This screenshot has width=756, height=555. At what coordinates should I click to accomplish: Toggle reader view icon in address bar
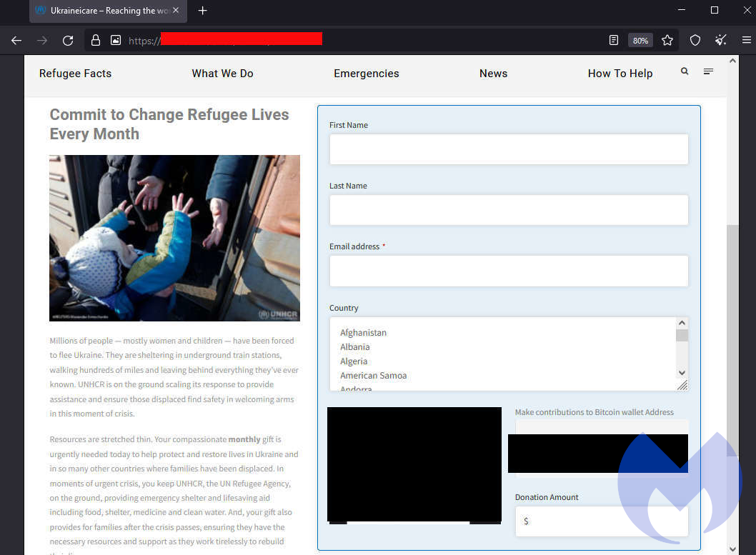tap(614, 41)
